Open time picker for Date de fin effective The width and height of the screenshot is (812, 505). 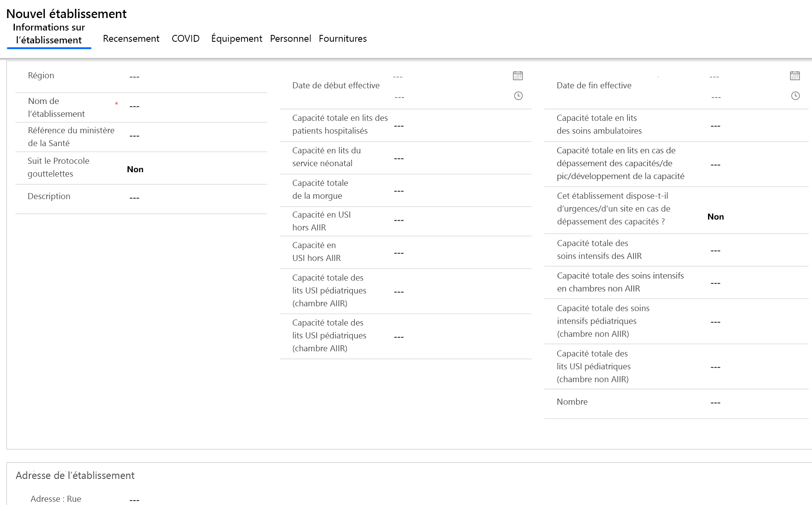(795, 96)
